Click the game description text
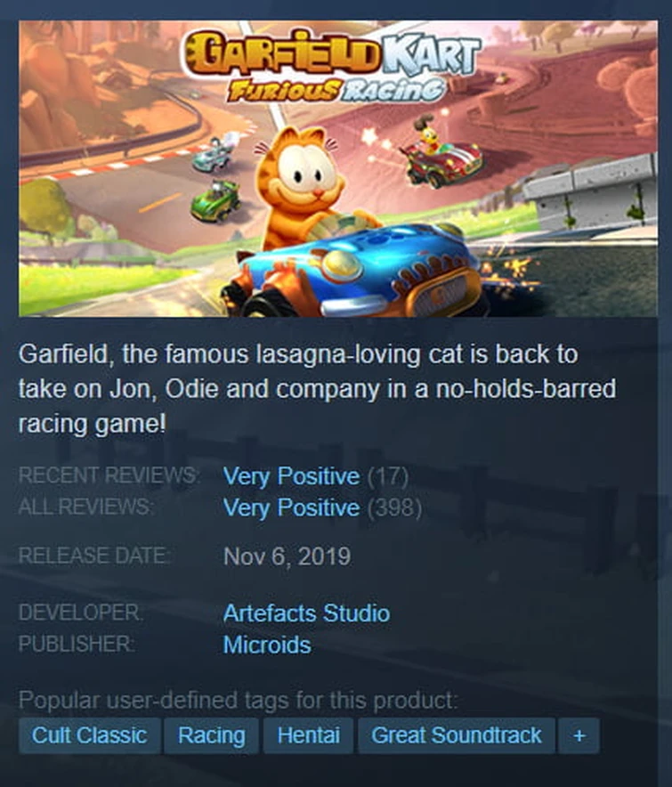 [317, 389]
